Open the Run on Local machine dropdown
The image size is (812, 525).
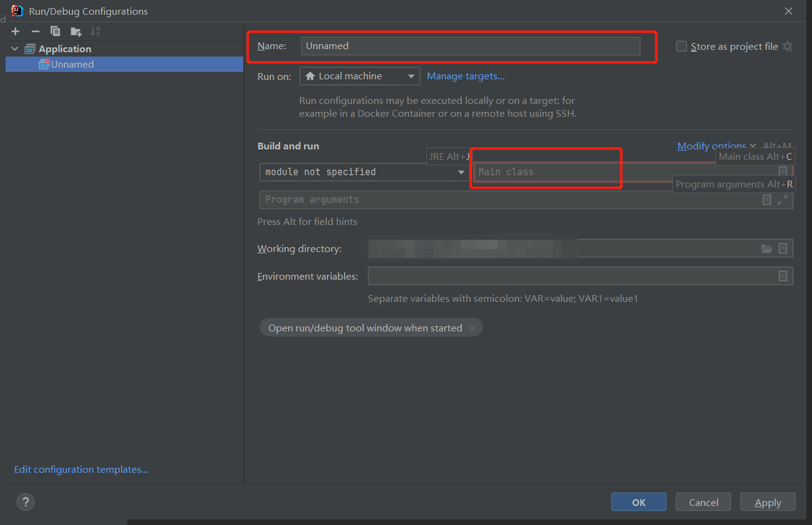pyautogui.click(x=360, y=76)
